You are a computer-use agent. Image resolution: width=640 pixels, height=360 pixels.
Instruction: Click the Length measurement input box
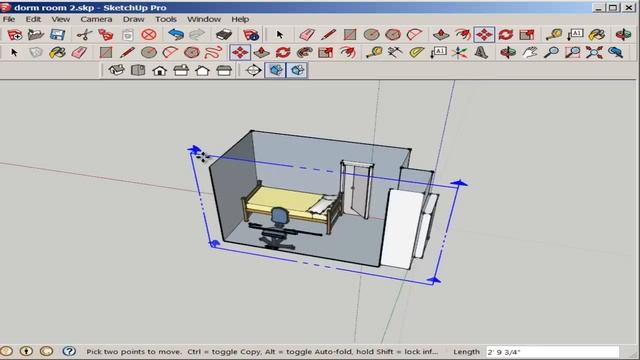coord(552,352)
